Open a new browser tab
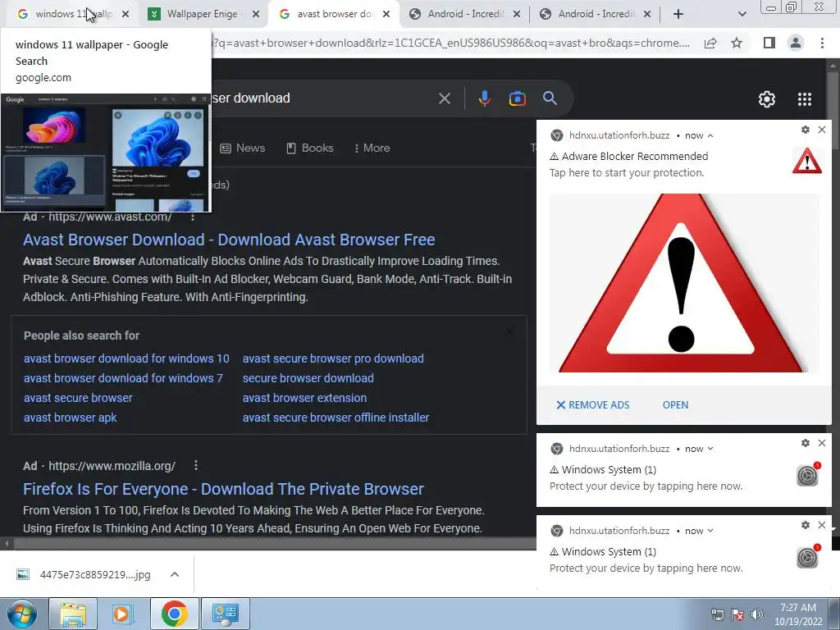This screenshot has width=840, height=630. [x=678, y=14]
